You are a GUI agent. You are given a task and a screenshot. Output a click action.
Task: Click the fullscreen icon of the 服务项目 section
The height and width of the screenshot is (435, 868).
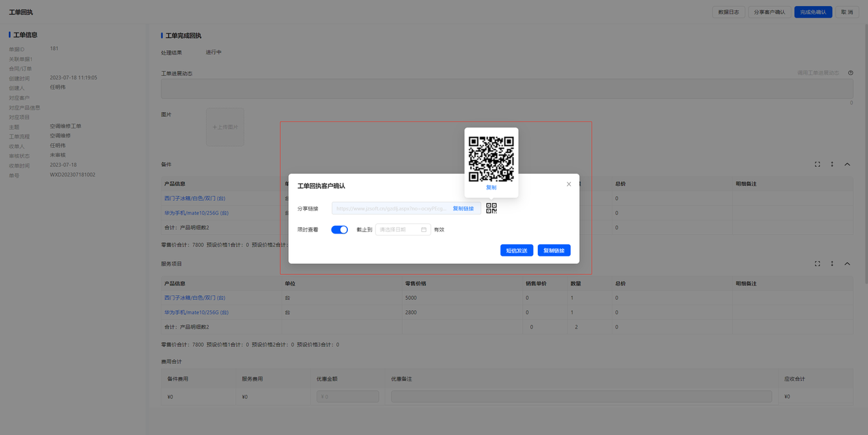point(817,263)
